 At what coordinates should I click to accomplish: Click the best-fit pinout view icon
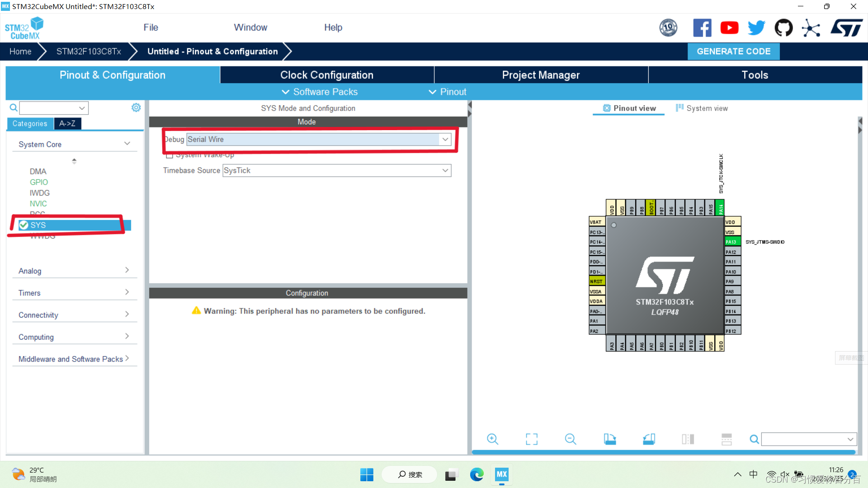click(531, 439)
